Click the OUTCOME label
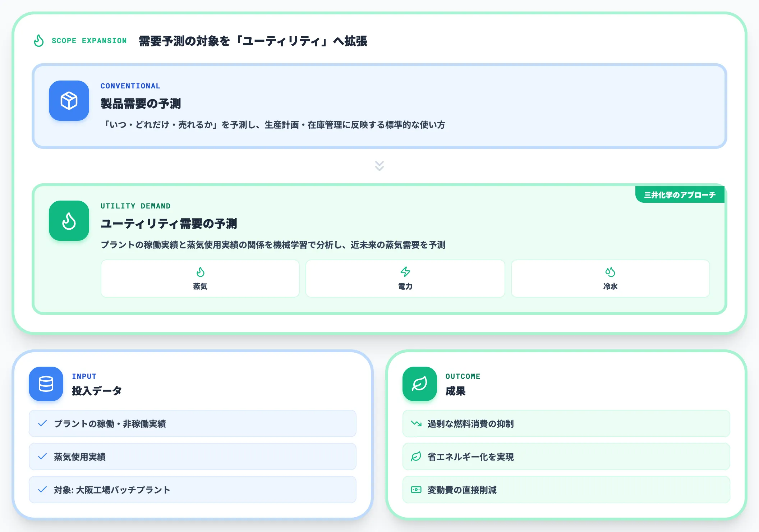This screenshot has width=759, height=532. click(463, 376)
